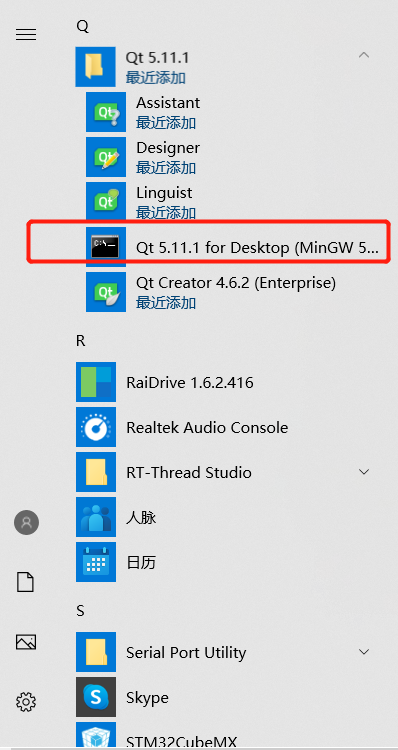This screenshot has width=398, height=750.
Task: Expand the RT-Thread Studio folder chevron
Action: (x=364, y=472)
